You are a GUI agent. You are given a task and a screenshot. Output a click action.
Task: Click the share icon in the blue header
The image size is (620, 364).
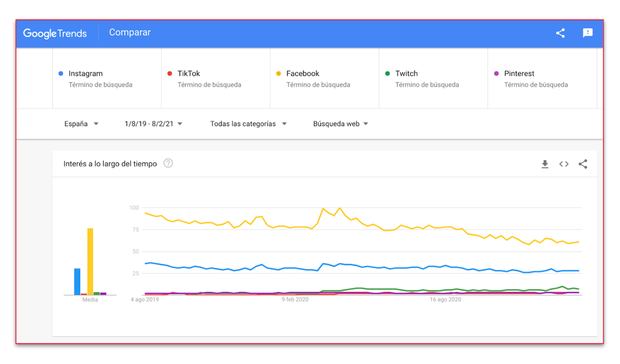pos(560,33)
